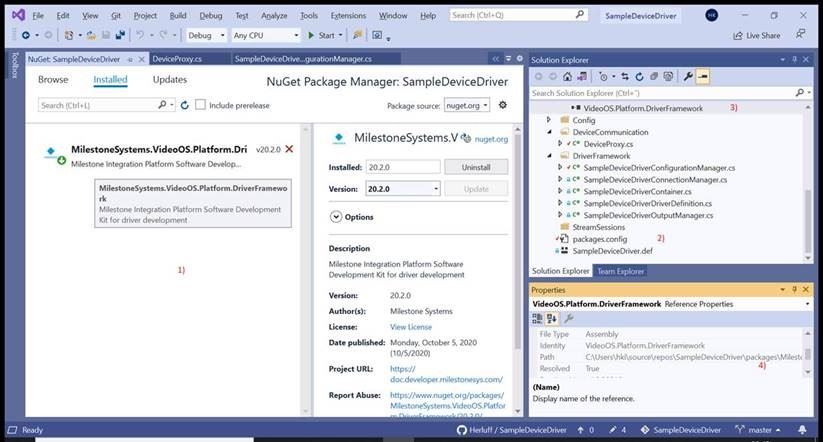The image size is (823, 442).
Task: Click the Report Abuse nuget.org link
Action: pos(448,405)
